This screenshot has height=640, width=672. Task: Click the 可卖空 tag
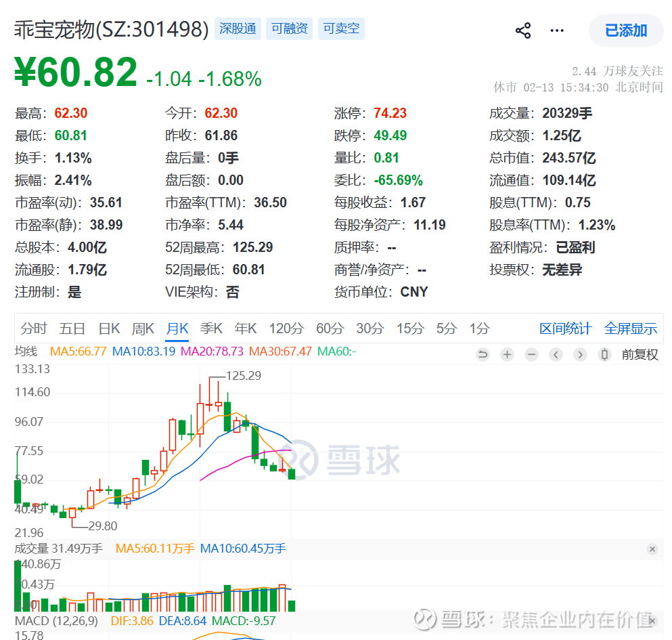pos(341,28)
